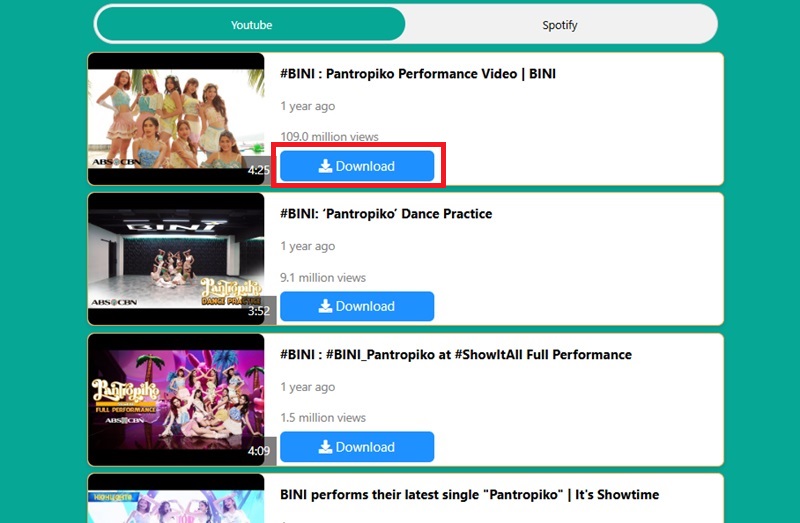Screen dimensions: 800x523
Task: Open the ShowItAll Full Performance thumbnail
Action: tap(176, 400)
